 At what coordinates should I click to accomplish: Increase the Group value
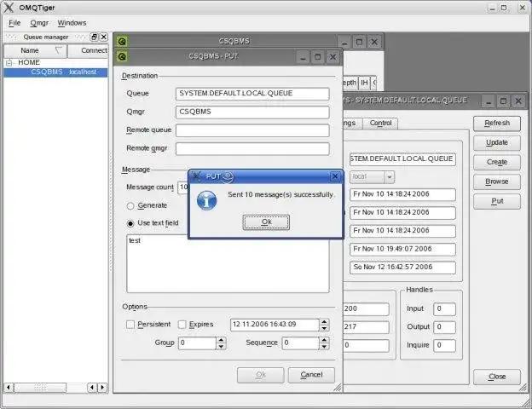[x=221, y=340]
